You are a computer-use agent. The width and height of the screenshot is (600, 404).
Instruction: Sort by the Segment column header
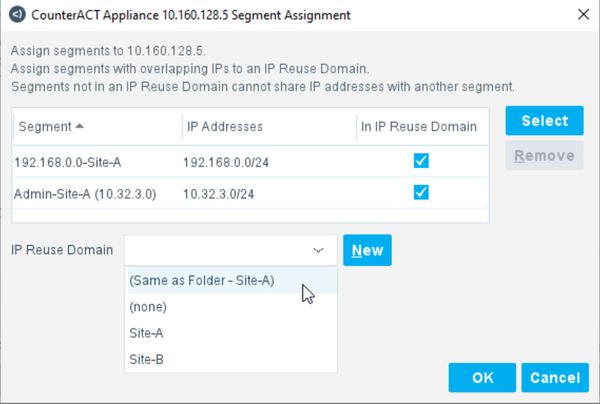tap(50, 127)
